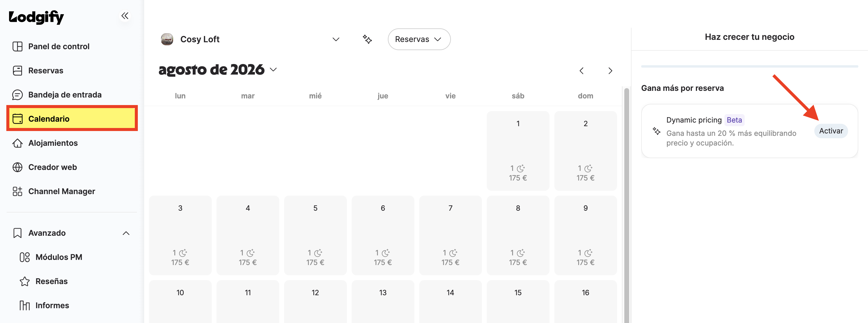868x323 pixels.
Task: Open the Reservas filter dropdown
Action: click(x=419, y=39)
